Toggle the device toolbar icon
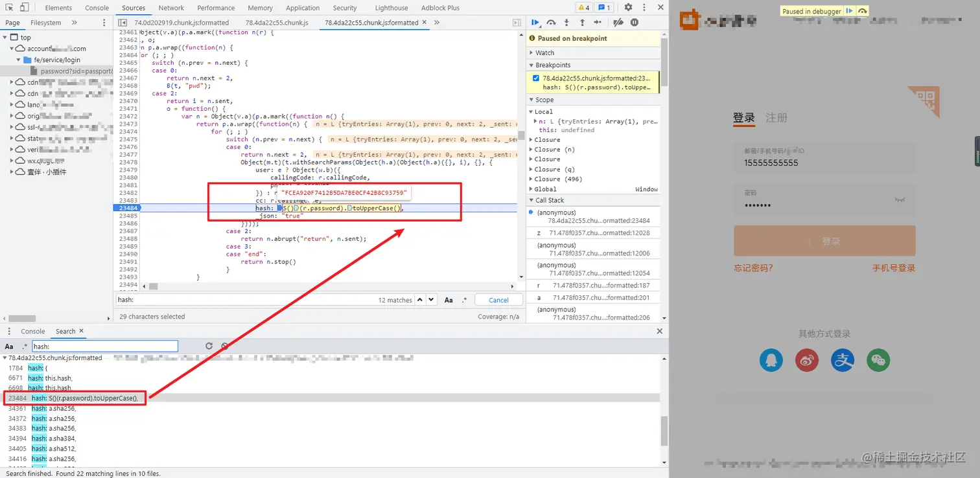 click(24, 8)
